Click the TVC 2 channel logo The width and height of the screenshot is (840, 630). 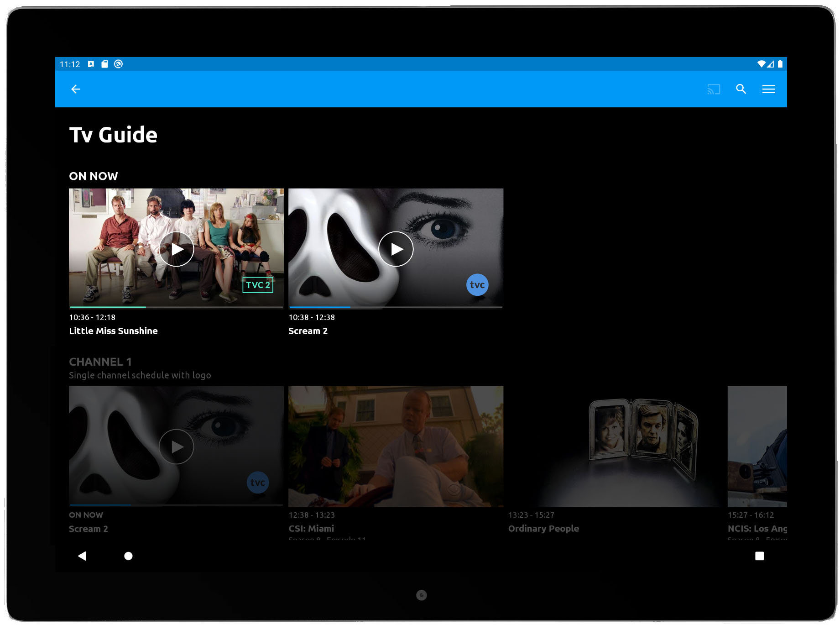click(258, 285)
